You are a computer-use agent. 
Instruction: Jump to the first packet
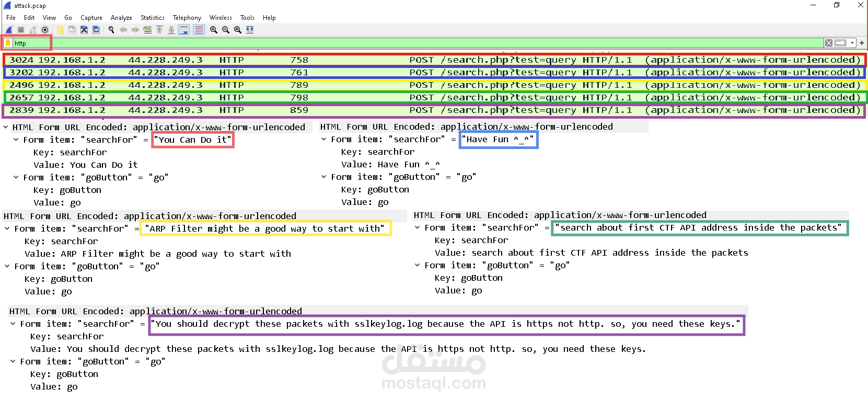(159, 30)
